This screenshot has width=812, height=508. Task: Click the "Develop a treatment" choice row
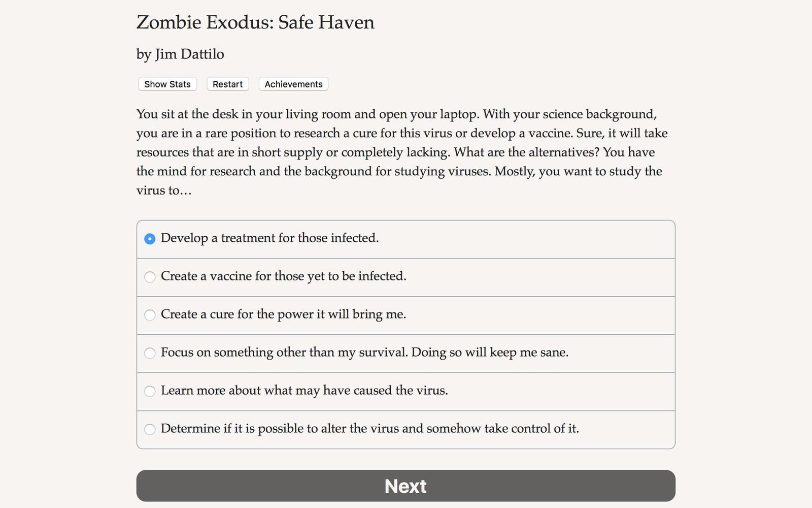coord(269,238)
